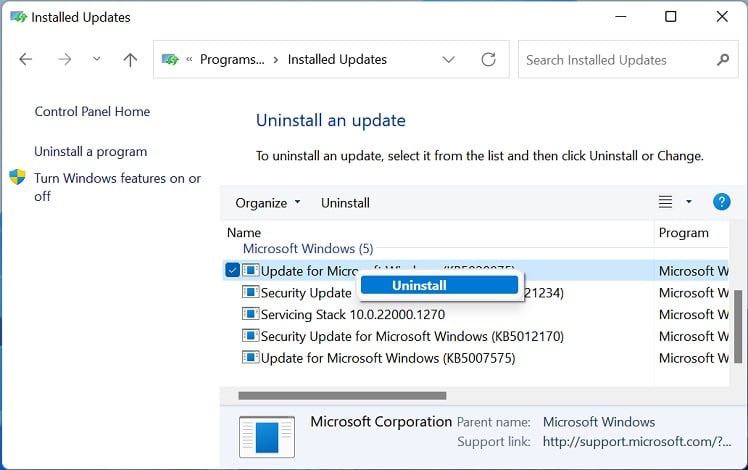The image size is (748, 470).
Task: Maximize the Installed Updates window
Action: click(670, 17)
